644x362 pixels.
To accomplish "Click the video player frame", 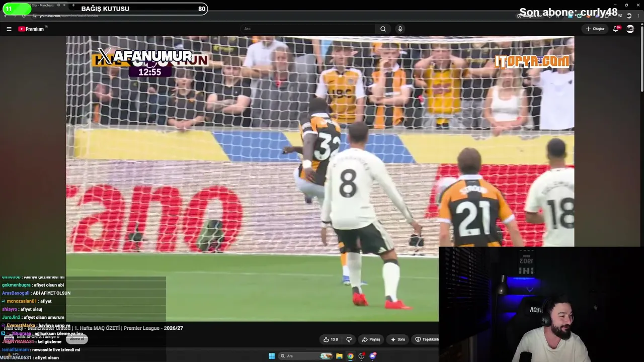I will (320, 178).
